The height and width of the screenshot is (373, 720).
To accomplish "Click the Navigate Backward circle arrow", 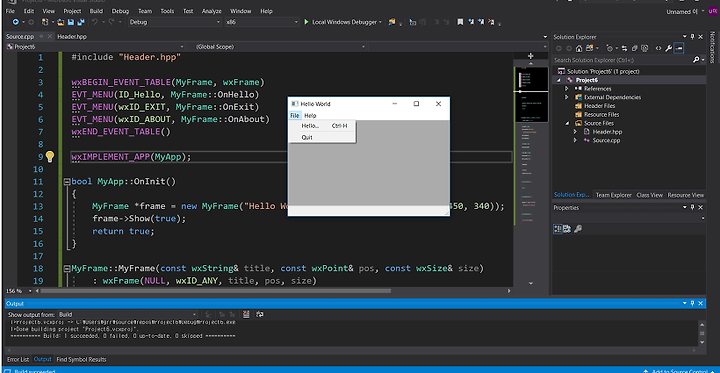I will pyautogui.click(x=16, y=22).
